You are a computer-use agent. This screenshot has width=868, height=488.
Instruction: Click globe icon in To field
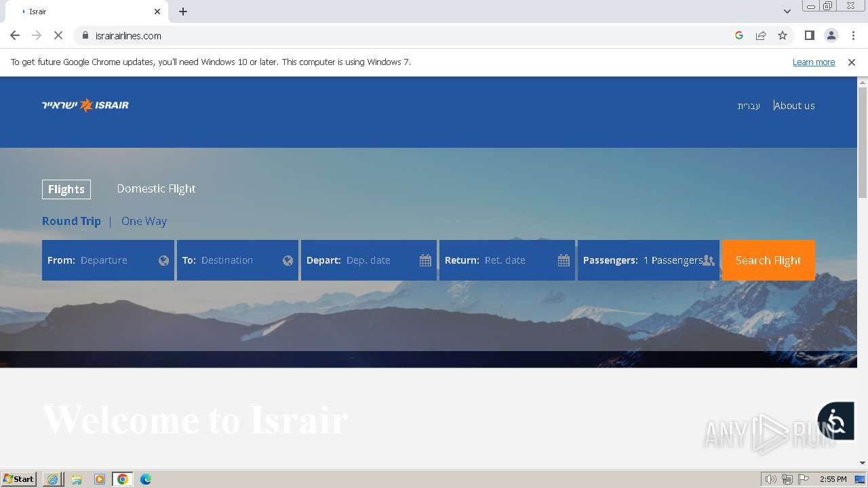(x=288, y=260)
